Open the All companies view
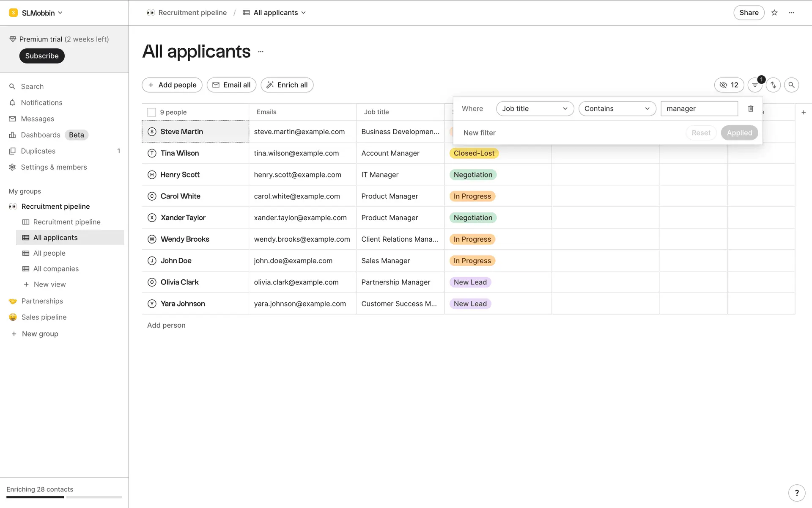Image resolution: width=812 pixels, height=508 pixels. pos(56,269)
